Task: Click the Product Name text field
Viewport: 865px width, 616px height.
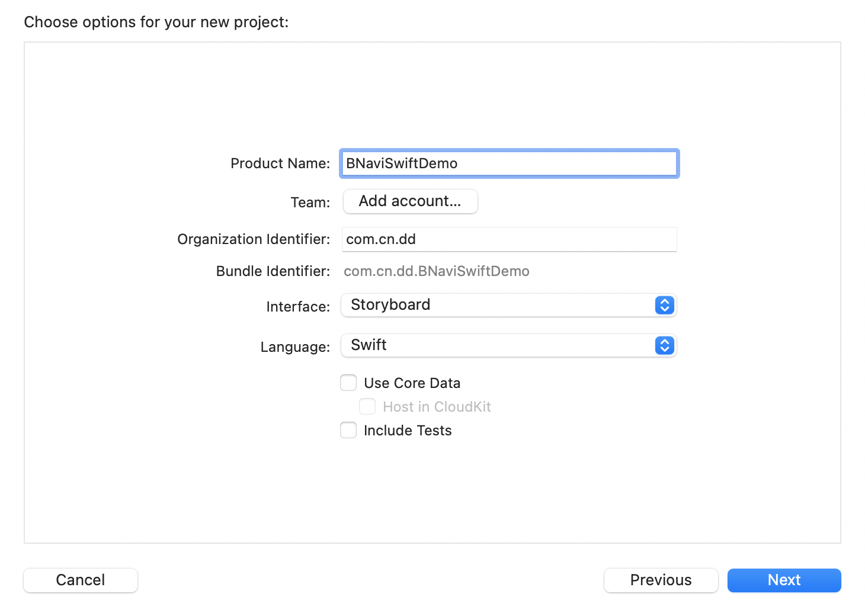Action: [508, 163]
